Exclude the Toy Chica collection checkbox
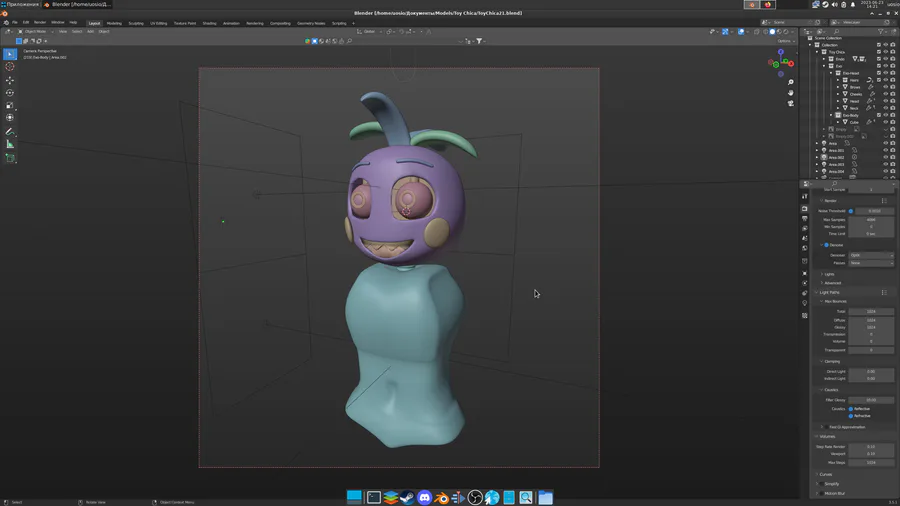 point(879,52)
